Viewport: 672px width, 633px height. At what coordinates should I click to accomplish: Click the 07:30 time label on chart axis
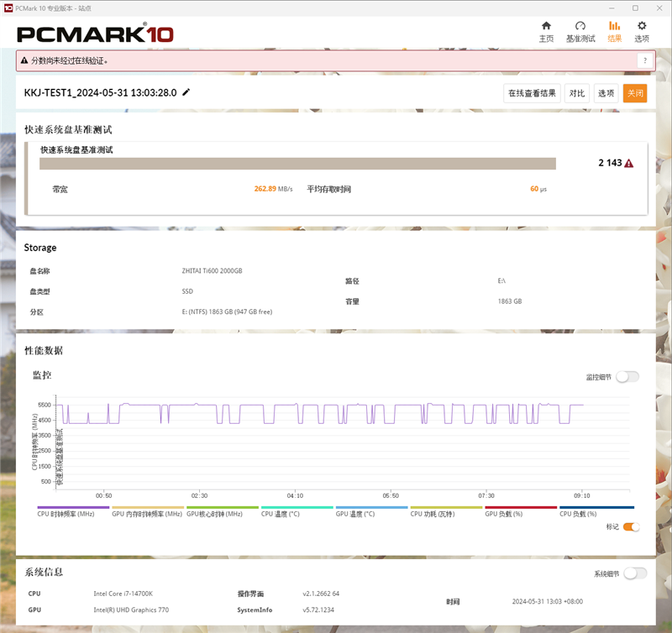point(486,495)
